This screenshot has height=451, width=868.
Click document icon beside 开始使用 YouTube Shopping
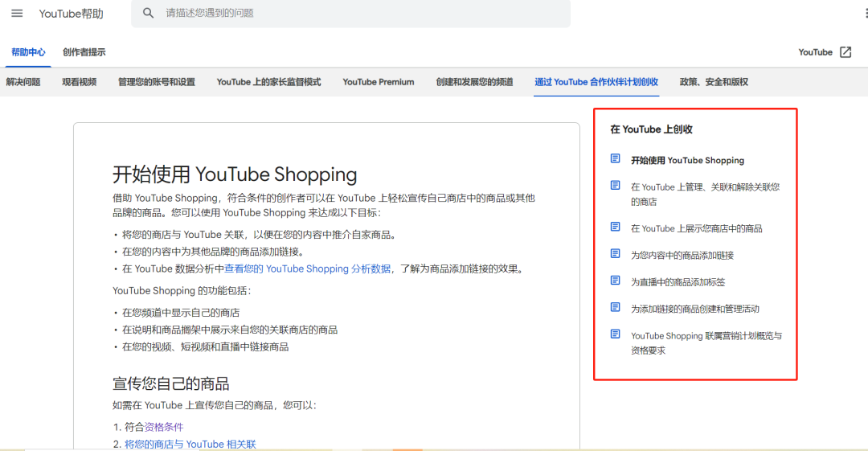tap(616, 159)
